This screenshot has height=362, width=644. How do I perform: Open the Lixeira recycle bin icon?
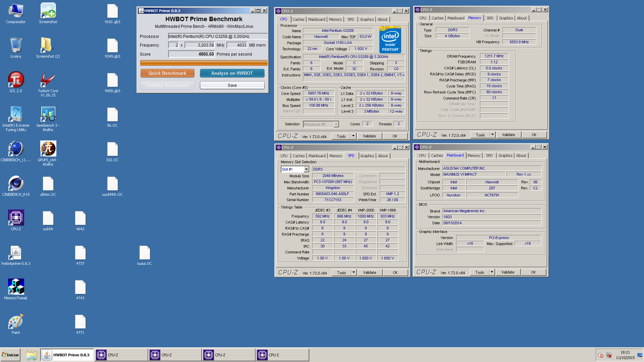[15, 48]
